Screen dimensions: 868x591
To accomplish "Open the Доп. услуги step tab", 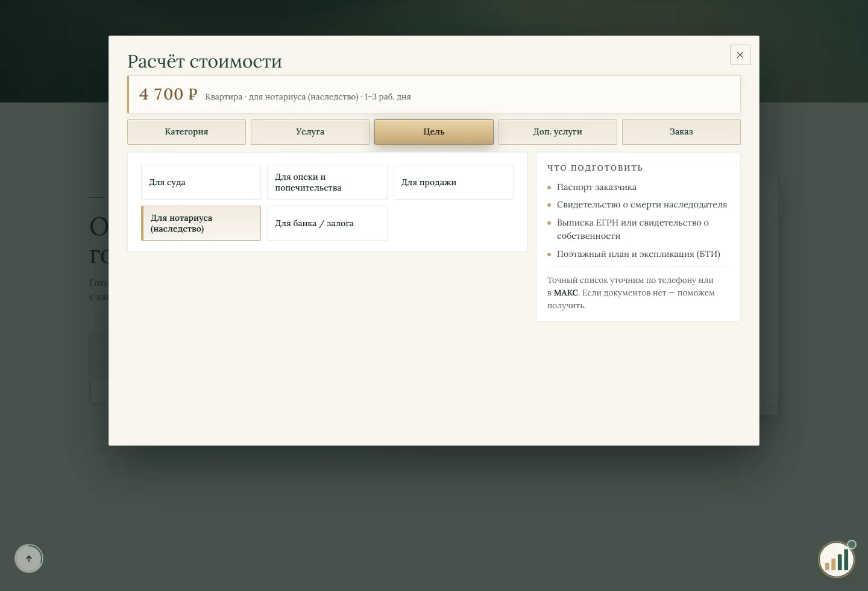I will 558,132.
